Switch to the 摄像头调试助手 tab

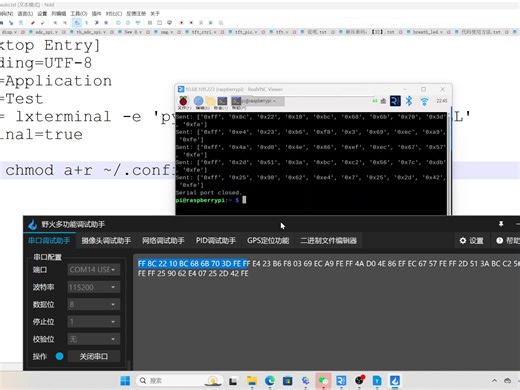pyautogui.click(x=106, y=241)
